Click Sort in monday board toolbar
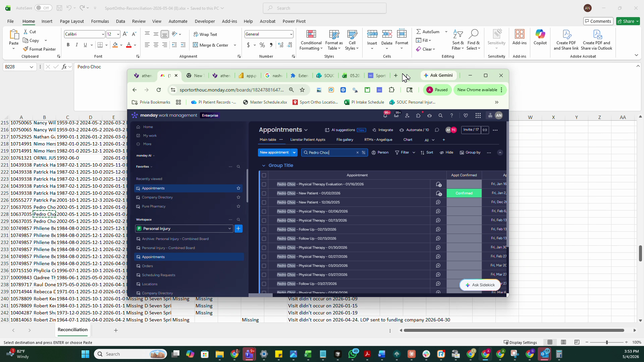 [x=427, y=153]
